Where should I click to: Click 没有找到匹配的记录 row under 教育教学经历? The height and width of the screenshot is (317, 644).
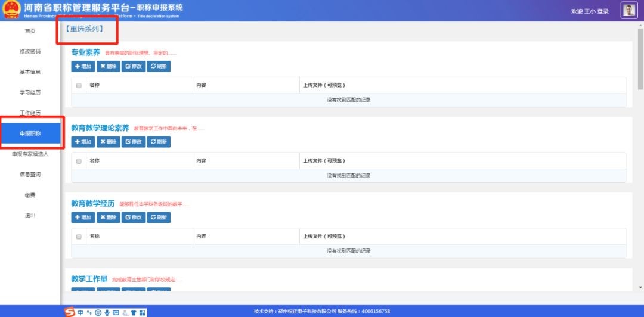click(x=349, y=251)
